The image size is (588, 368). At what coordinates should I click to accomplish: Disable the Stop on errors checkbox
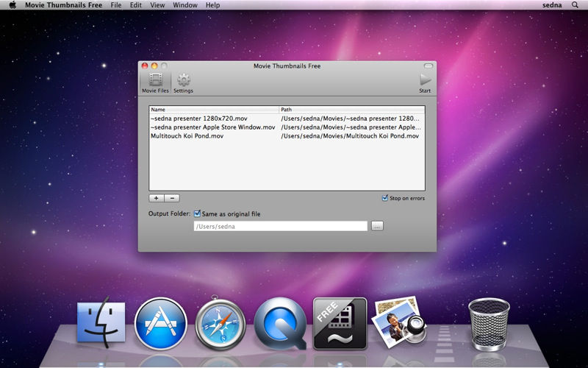pyautogui.click(x=385, y=198)
